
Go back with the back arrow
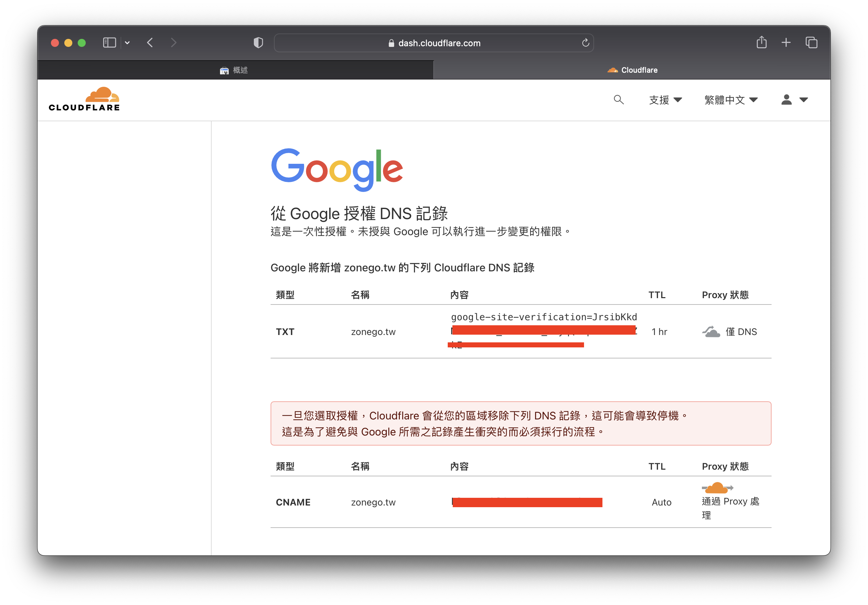[x=150, y=43]
